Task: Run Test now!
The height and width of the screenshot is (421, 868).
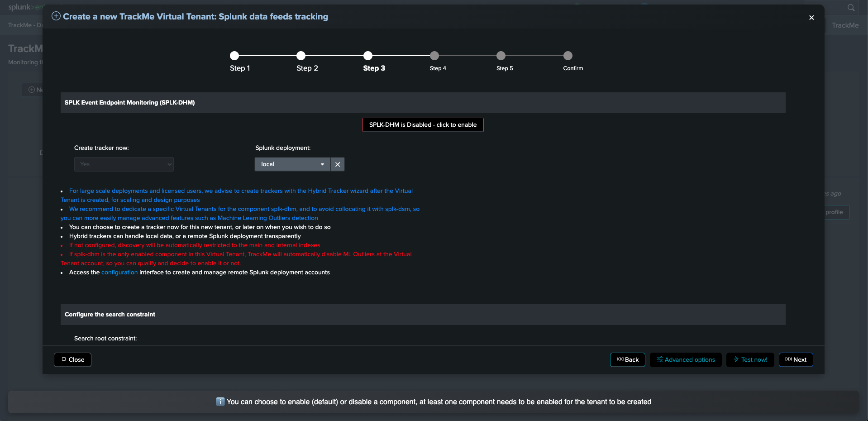Action: coord(750,360)
